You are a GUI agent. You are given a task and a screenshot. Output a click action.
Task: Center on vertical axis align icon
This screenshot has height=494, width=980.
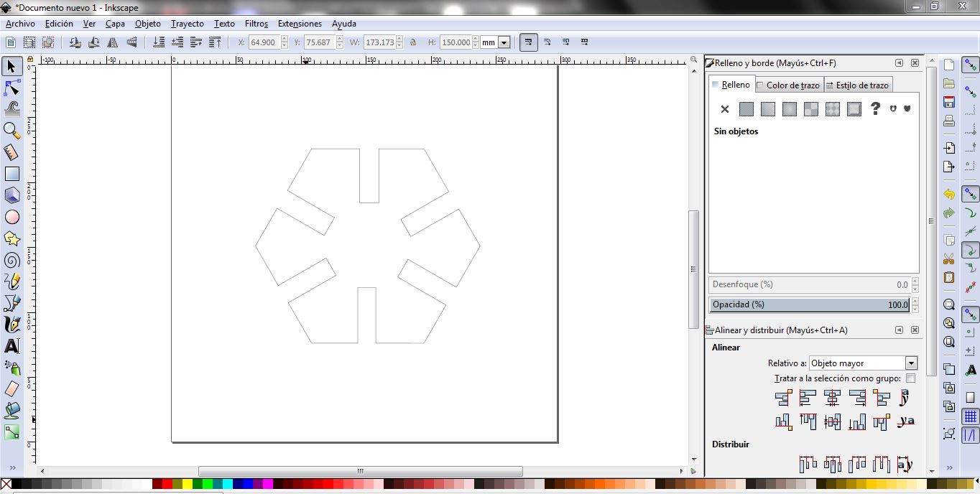(832, 397)
